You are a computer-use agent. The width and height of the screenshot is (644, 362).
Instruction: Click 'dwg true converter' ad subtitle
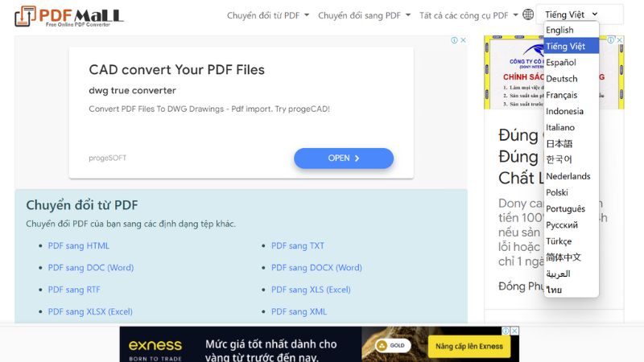point(132,90)
